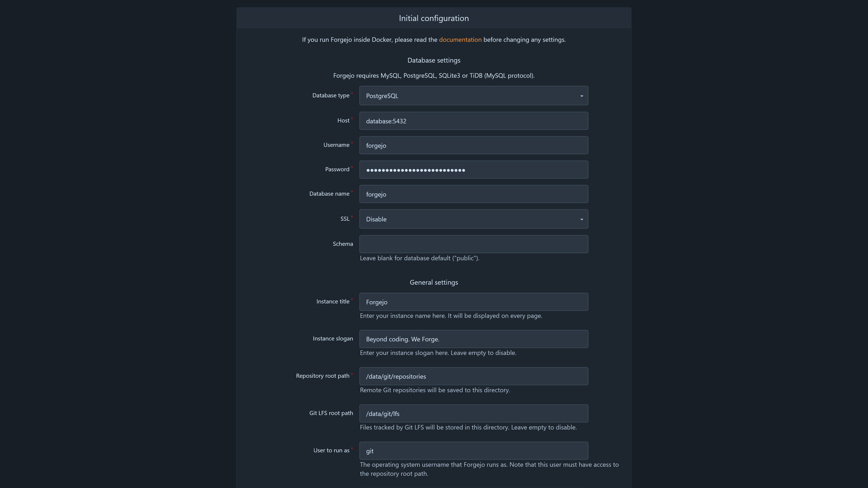Click the empty Schema input field

pos(473,244)
